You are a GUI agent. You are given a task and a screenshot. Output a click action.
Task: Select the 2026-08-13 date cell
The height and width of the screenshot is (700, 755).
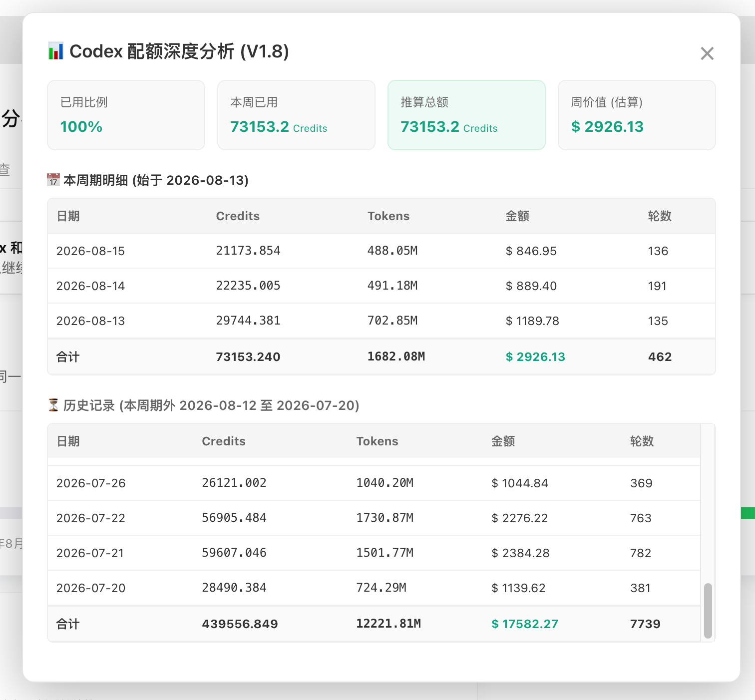(90, 321)
